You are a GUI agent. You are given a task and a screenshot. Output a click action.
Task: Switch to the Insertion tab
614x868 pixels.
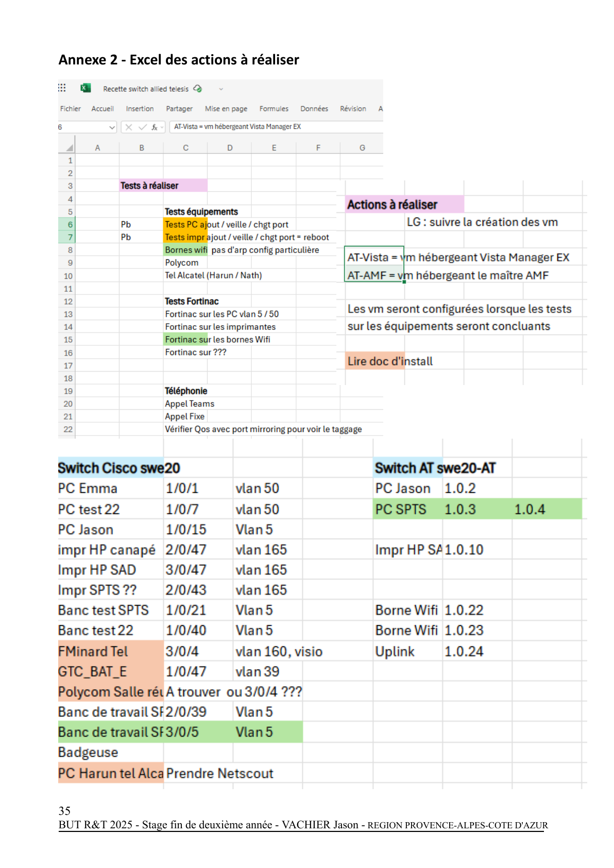click(140, 109)
